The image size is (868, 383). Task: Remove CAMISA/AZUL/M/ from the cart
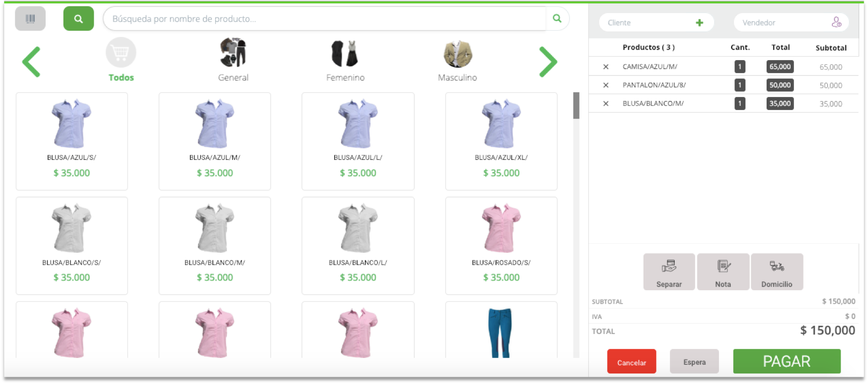[606, 67]
